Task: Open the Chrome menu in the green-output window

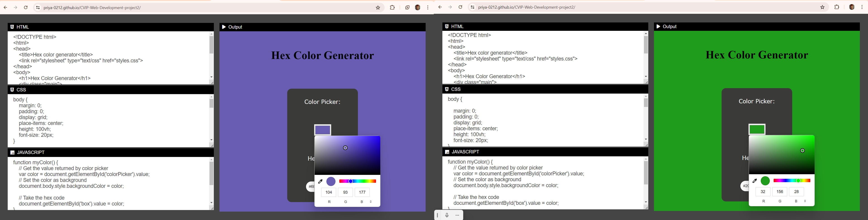Action: click(x=862, y=7)
